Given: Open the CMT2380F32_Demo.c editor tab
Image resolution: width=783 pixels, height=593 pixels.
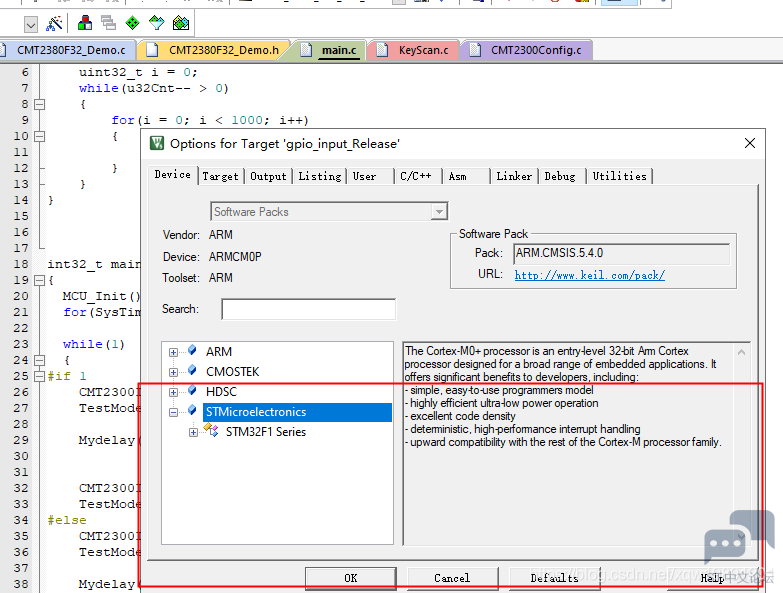Looking at the screenshot, I should (x=68, y=50).
